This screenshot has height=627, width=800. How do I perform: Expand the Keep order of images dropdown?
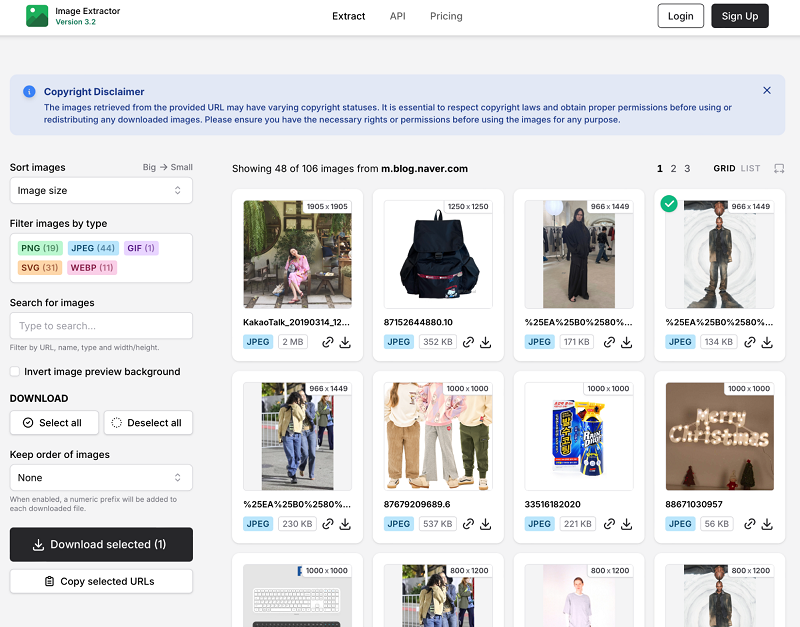(101, 478)
